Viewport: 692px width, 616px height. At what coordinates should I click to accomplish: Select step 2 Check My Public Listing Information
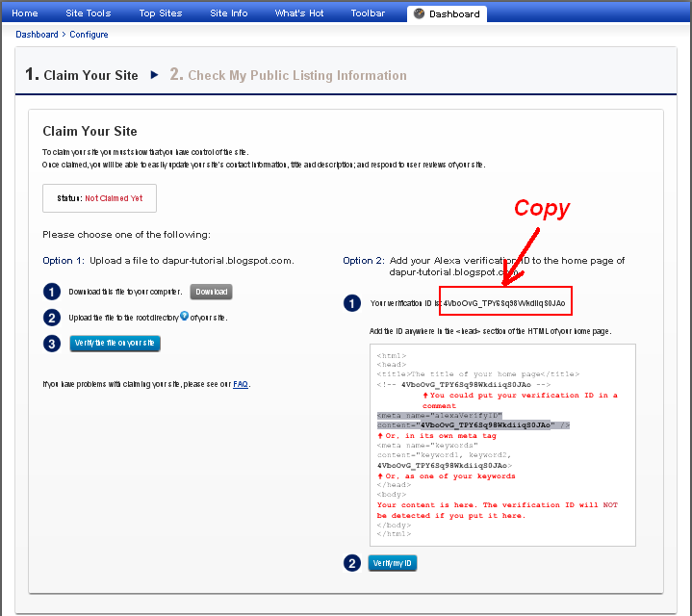pos(288,74)
